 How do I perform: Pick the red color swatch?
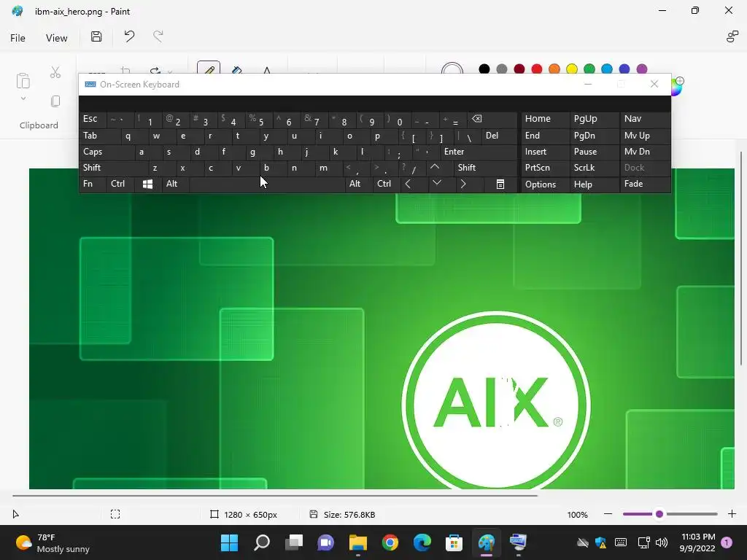coord(537,69)
